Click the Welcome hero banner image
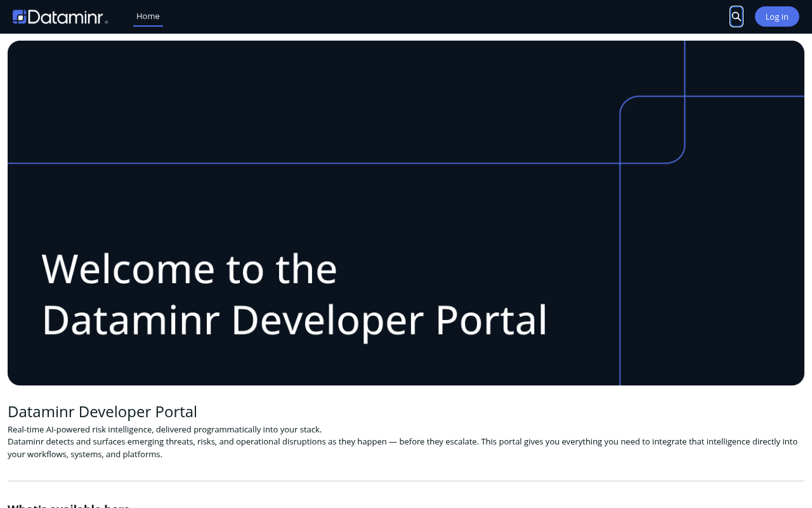 click(406, 213)
